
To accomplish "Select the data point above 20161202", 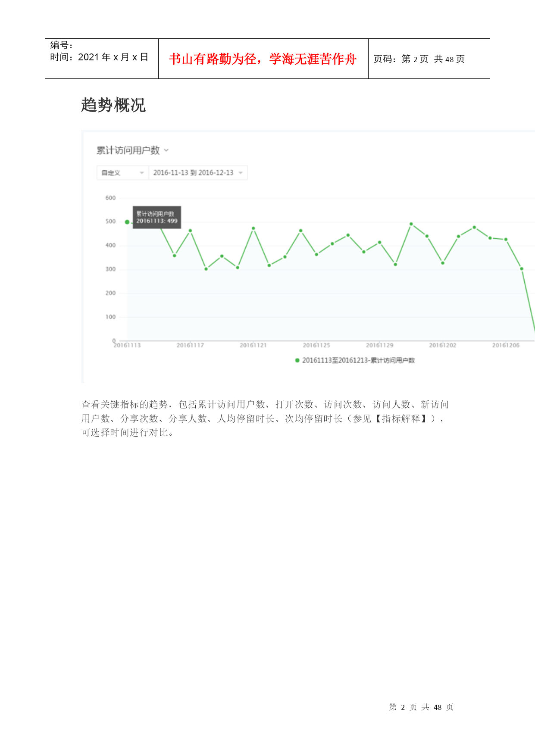I will 443,263.
